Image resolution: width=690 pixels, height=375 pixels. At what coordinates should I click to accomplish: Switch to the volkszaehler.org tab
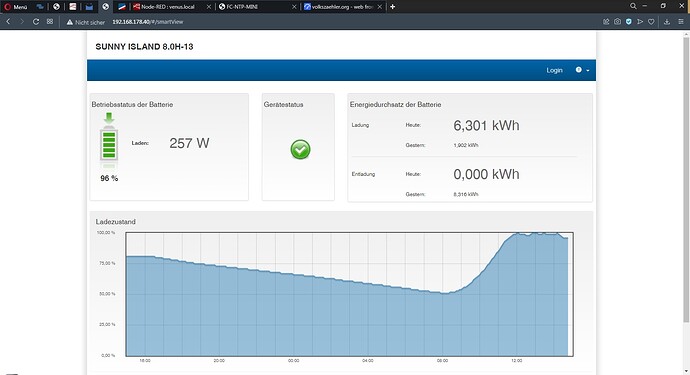[x=339, y=7]
